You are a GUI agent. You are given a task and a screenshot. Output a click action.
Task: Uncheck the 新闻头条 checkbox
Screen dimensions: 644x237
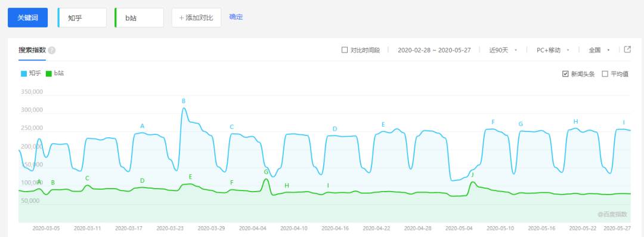tap(565, 74)
